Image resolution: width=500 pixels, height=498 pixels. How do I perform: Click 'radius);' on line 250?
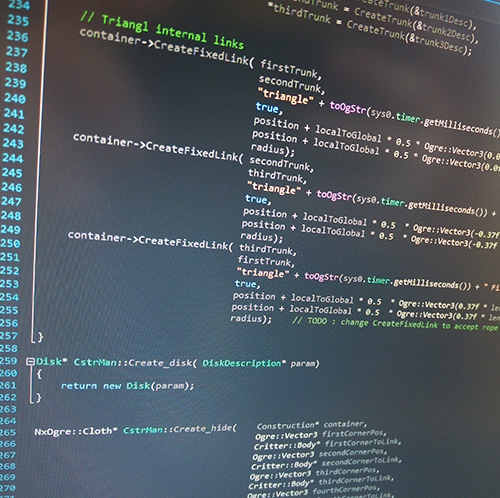[x=262, y=237]
